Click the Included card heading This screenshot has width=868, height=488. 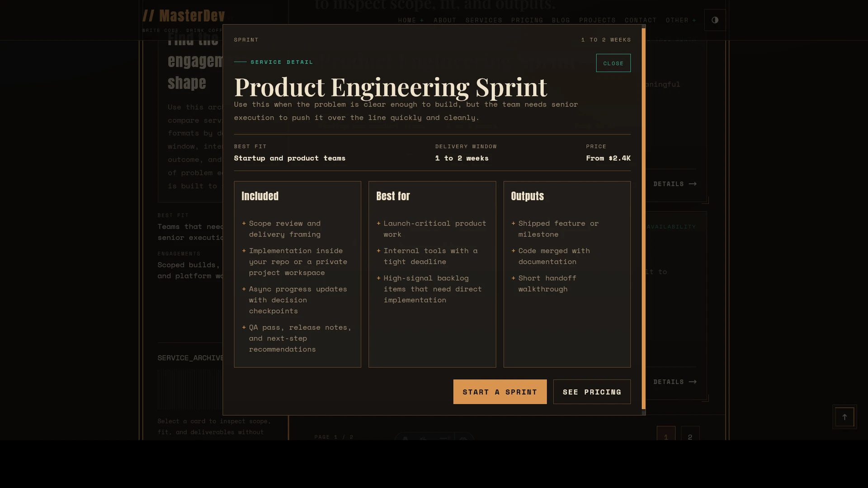click(260, 196)
